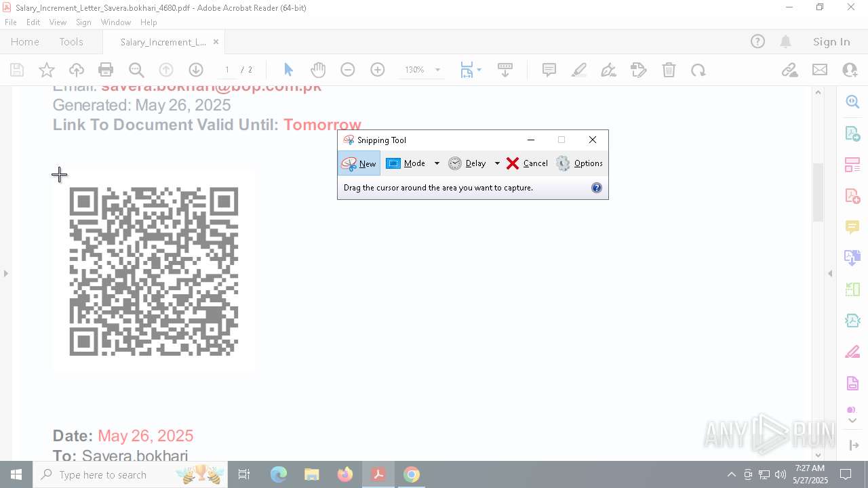Viewport: 868px width, 488px height.
Task: Open the Window menu
Action: tap(116, 22)
